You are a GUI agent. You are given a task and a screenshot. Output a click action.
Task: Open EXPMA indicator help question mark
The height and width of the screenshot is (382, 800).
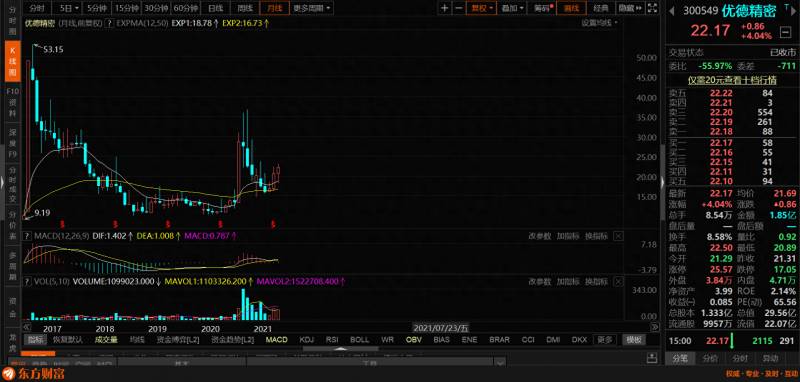(109, 23)
